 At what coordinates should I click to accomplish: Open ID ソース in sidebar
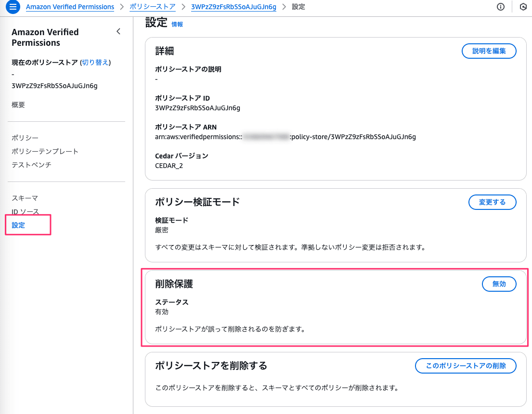pyautogui.click(x=26, y=212)
